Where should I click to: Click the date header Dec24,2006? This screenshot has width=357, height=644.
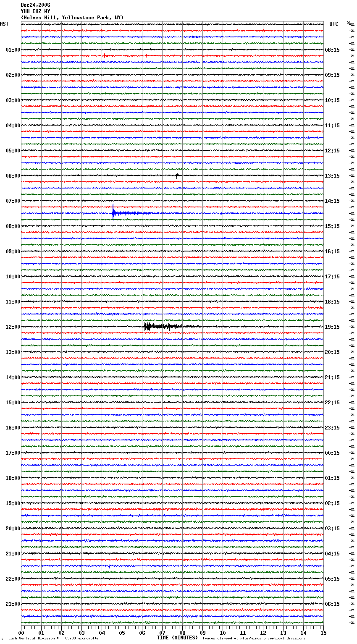click(35, 5)
